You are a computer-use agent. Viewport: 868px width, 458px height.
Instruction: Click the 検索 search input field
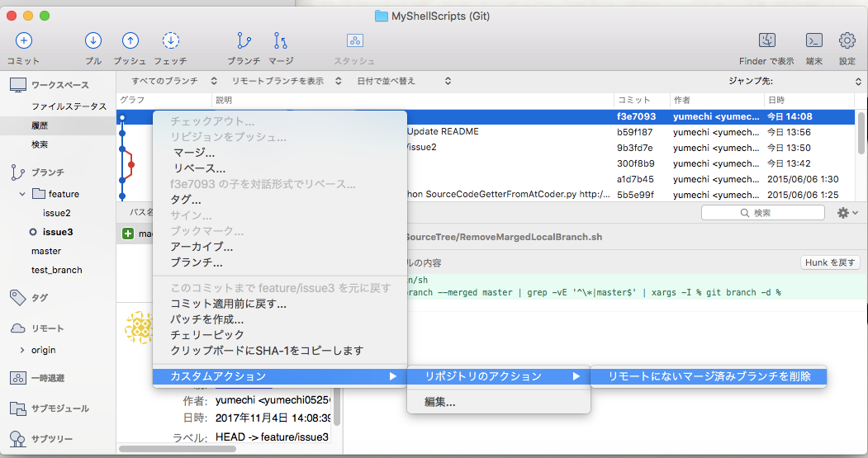click(768, 213)
